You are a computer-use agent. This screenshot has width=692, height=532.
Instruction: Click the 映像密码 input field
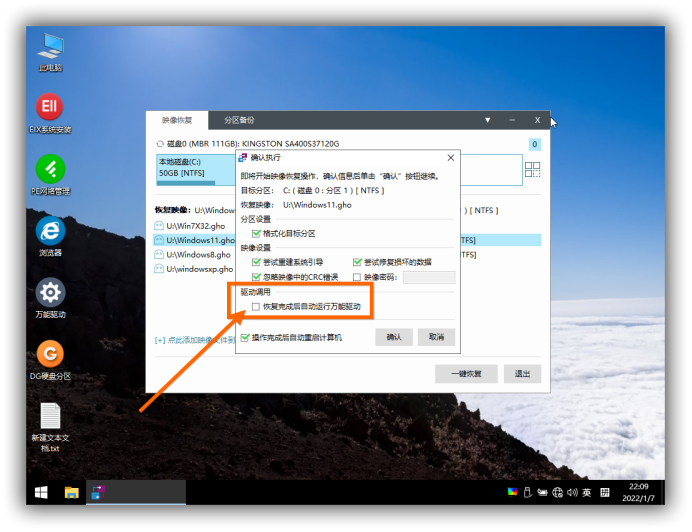point(428,277)
